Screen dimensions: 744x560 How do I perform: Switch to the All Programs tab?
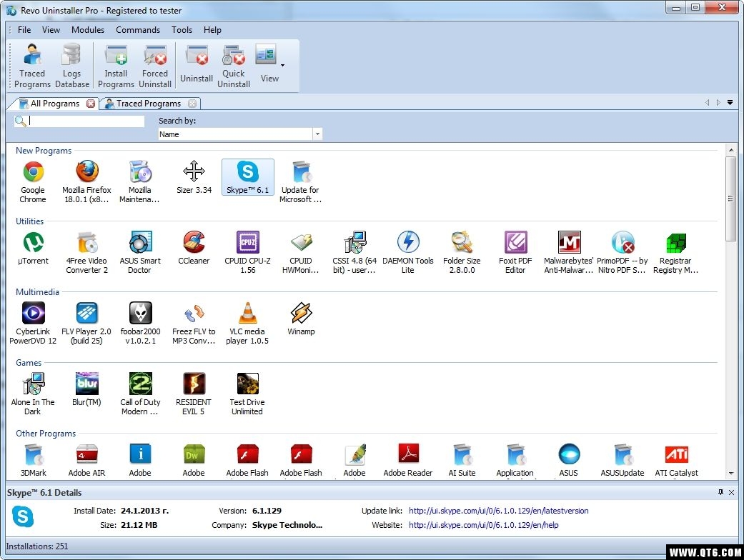[54, 104]
